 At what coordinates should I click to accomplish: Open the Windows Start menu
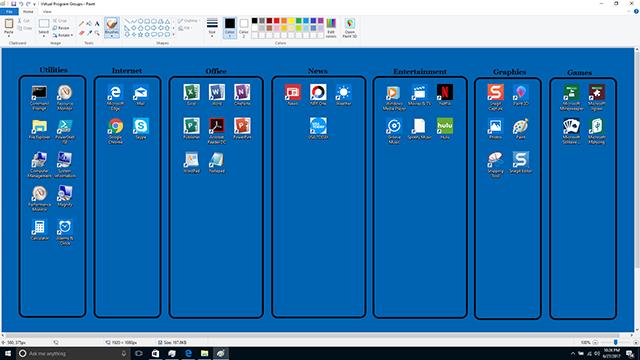tap(8, 353)
